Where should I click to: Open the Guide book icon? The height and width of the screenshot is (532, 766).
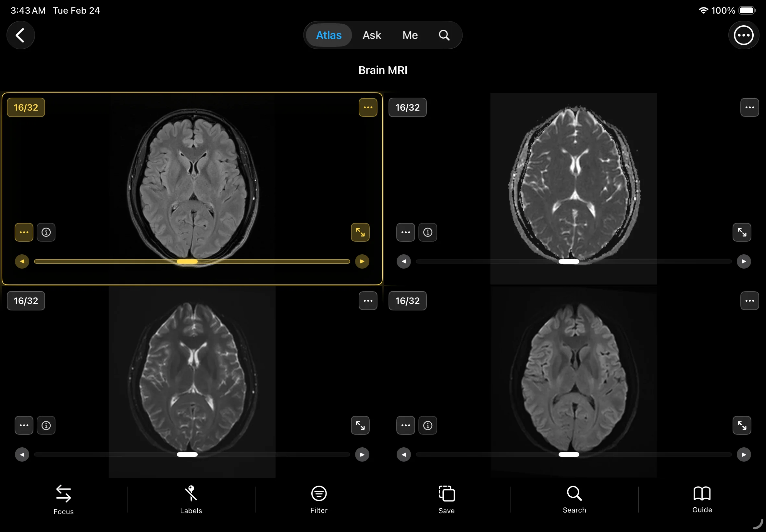(x=702, y=499)
